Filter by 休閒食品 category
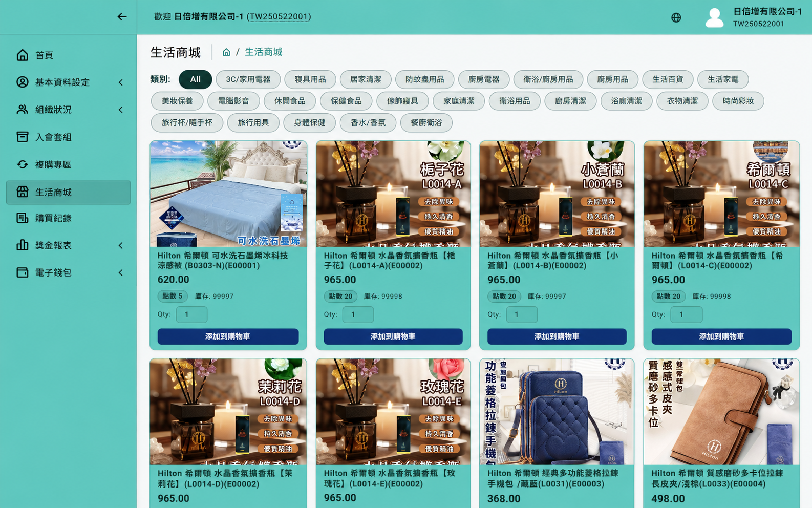Image resolution: width=812 pixels, height=508 pixels. (290, 101)
